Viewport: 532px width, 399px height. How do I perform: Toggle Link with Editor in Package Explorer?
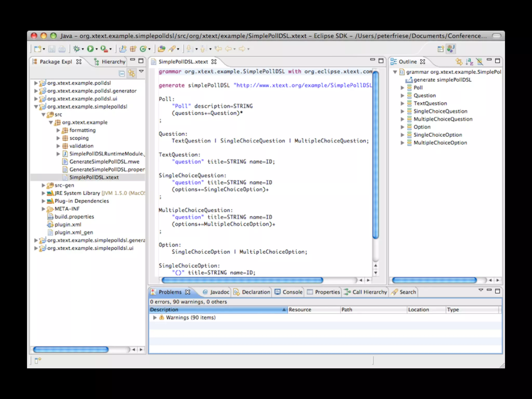pyautogui.click(x=132, y=74)
